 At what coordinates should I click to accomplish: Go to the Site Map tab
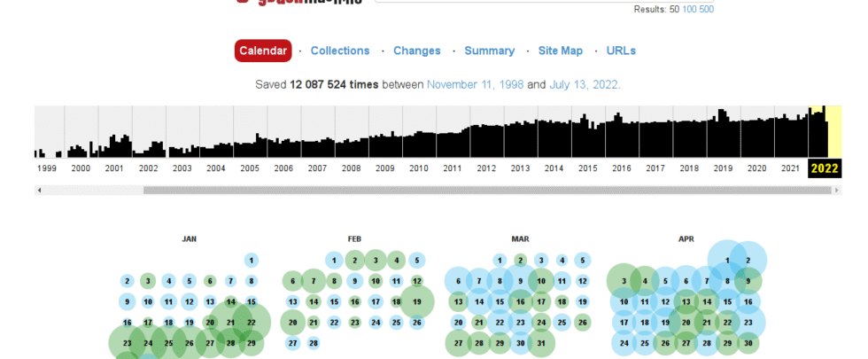click(x=560, y=51)
